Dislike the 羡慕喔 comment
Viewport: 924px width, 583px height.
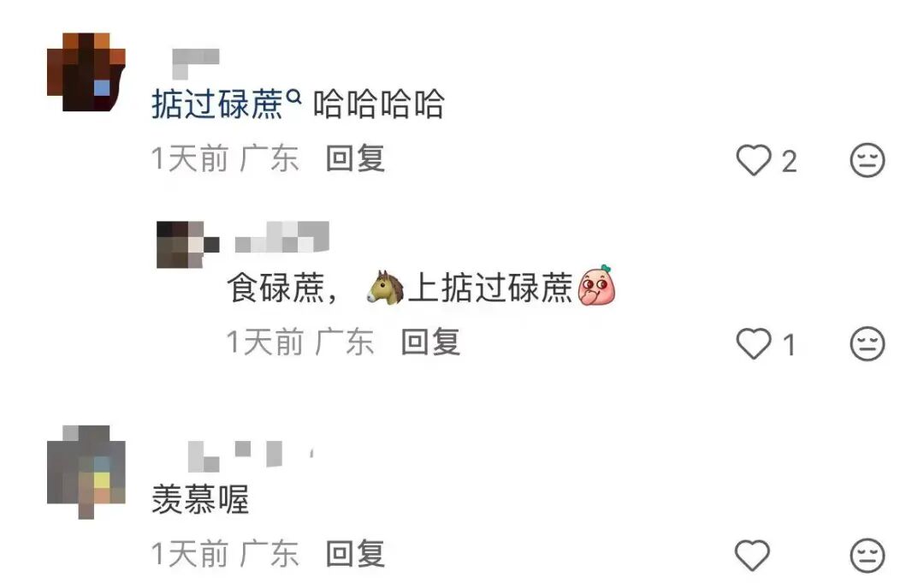tap(868, 555)
